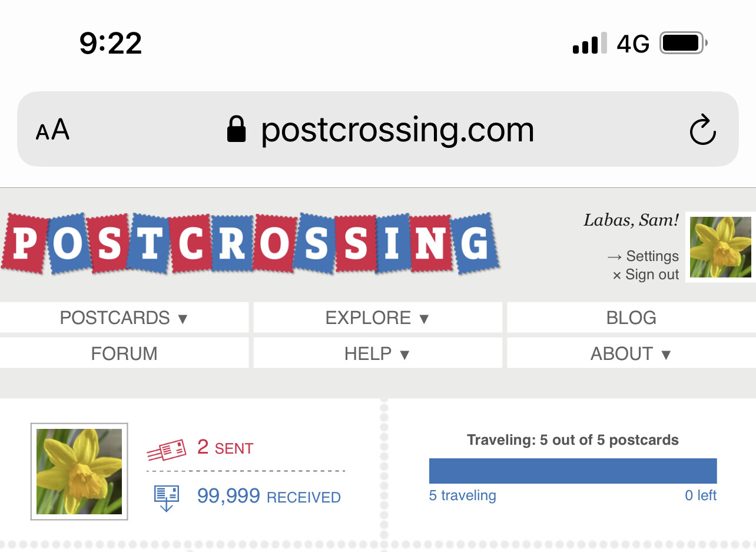
Task: Click the Postcrossing logo banner
Action: point(250,243)
